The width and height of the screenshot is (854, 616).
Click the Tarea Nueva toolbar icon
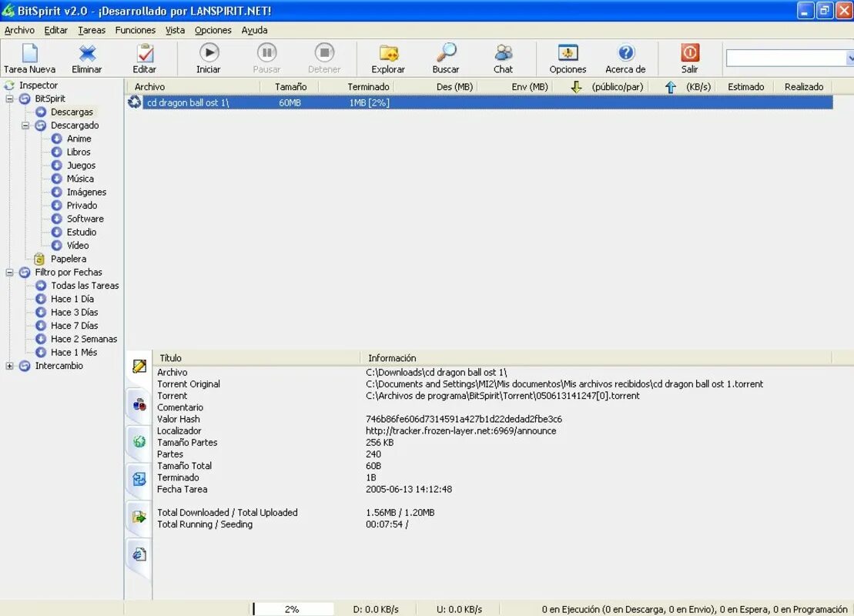[x=29, y=53]
